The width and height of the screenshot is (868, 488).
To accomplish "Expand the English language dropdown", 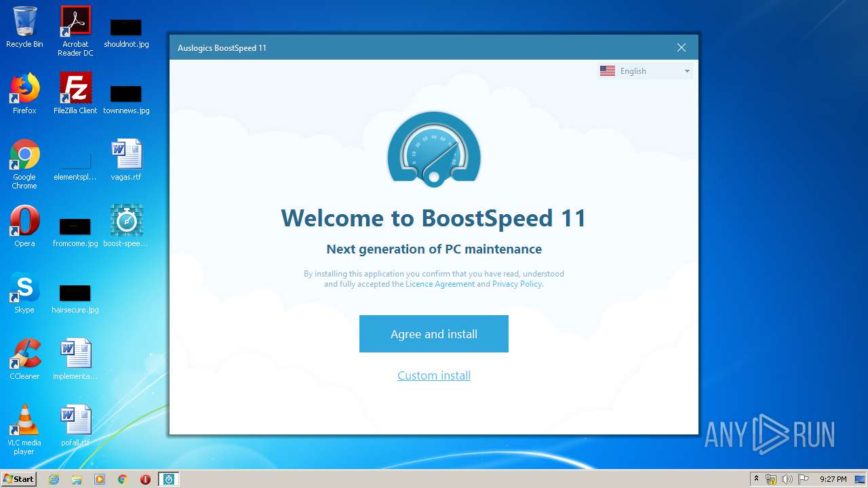I will [x=645, y=71].
